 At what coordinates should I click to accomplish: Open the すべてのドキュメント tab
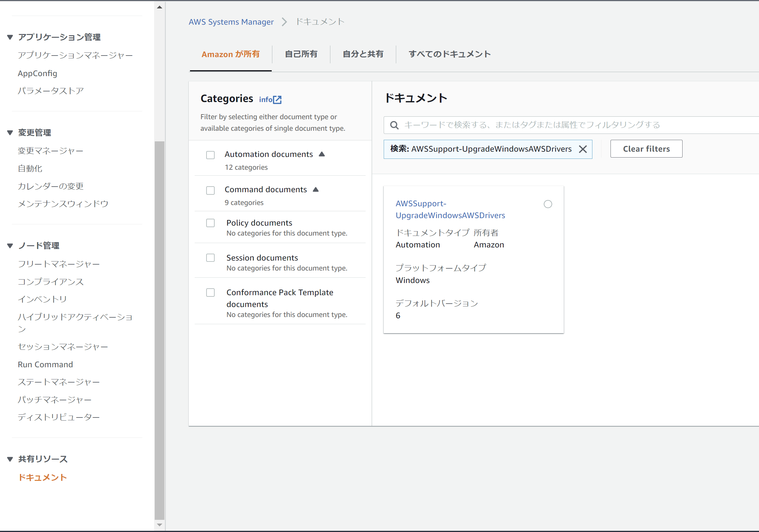point(450,54)
